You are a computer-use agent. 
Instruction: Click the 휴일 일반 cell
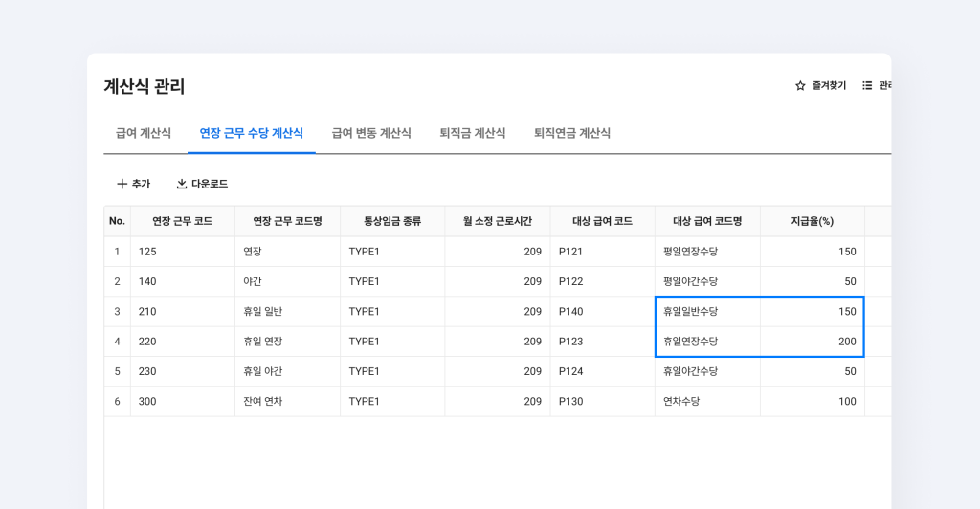(287, 312)
